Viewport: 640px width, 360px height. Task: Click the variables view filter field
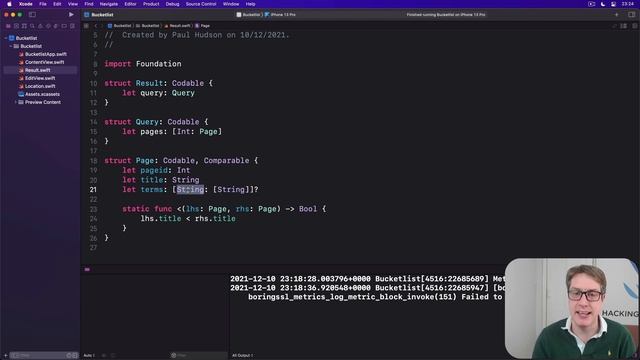198,356
